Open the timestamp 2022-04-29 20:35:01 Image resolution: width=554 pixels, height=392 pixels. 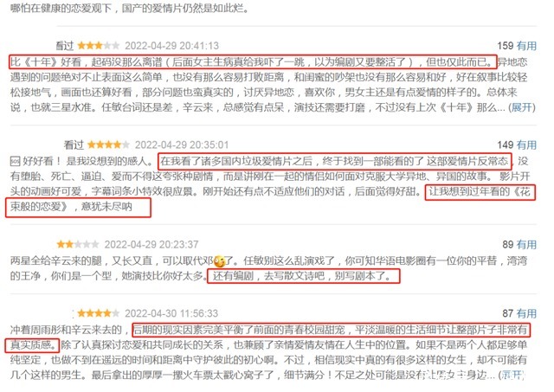click(182, 145)
